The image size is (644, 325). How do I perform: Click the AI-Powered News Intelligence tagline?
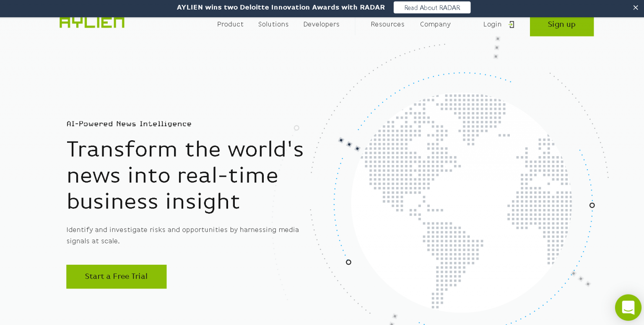tap(129, 124)
